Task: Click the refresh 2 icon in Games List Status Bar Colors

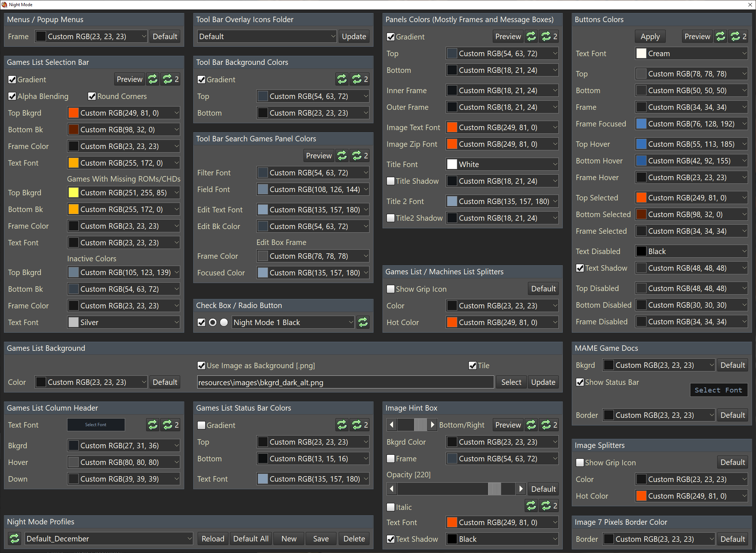Action: [x=360, y=425]
